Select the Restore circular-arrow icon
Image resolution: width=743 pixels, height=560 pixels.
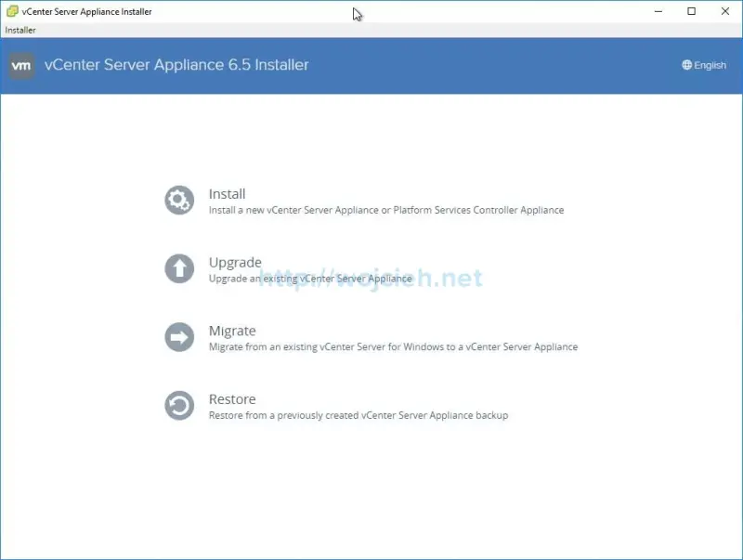pyautogui.click(x=178, y=406)
